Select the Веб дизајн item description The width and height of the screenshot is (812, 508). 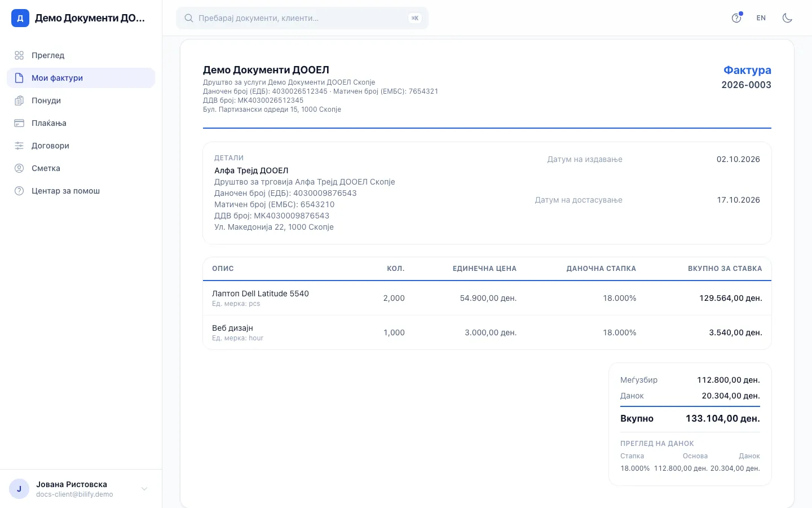point(232,328)
